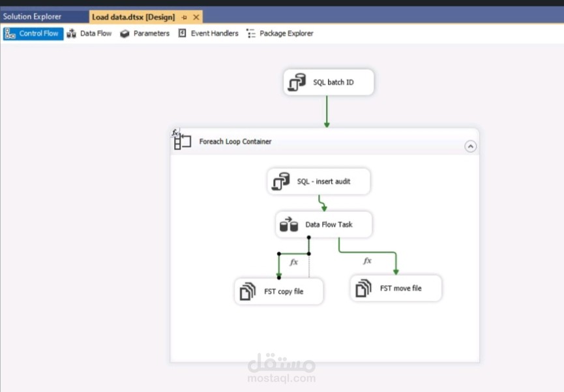The image size is (564, 392).
Task: Open the Parameters tab
Action: pyautogui.click(x=145, y=33)
